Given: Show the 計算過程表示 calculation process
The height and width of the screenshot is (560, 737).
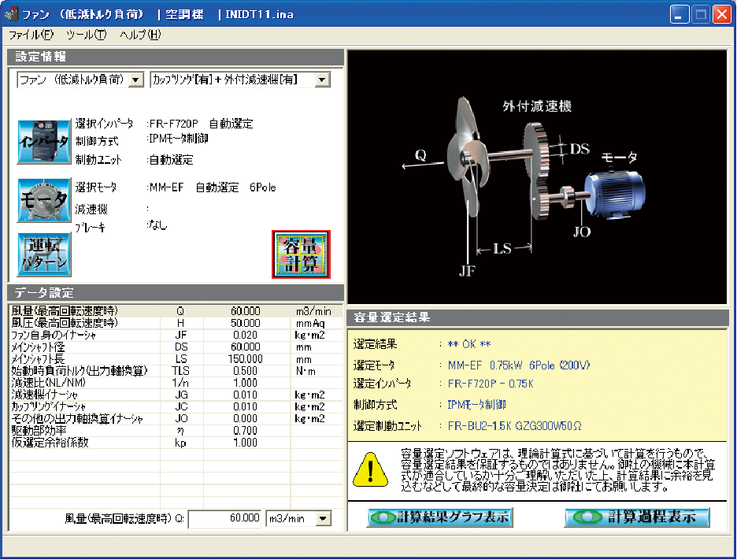Looking at the screenshot, I should point(636,517).
